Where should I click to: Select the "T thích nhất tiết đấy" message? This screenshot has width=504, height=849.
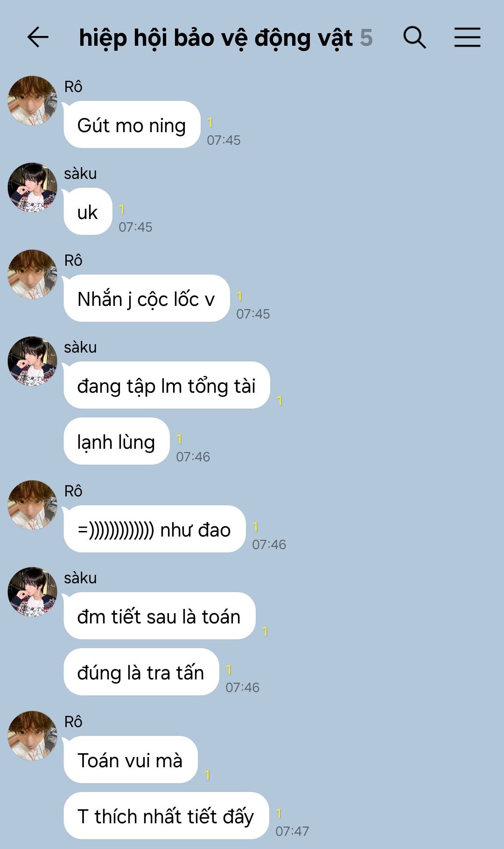tap(166, 816)
